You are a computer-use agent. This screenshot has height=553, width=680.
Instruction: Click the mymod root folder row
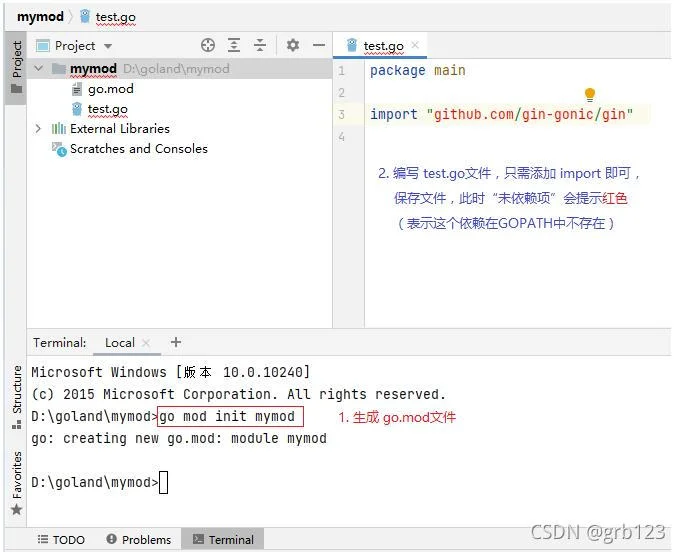coord(179,69)
